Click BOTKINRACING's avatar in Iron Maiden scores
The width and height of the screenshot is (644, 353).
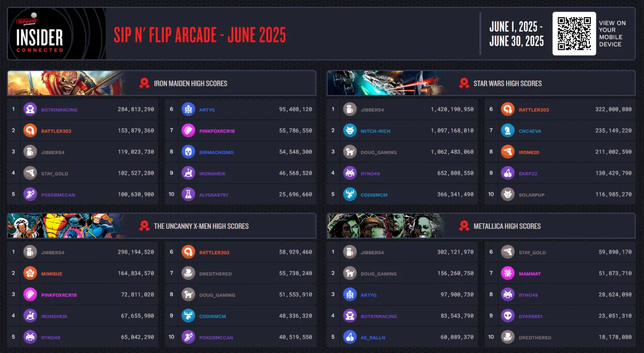(x=30, y=109)
